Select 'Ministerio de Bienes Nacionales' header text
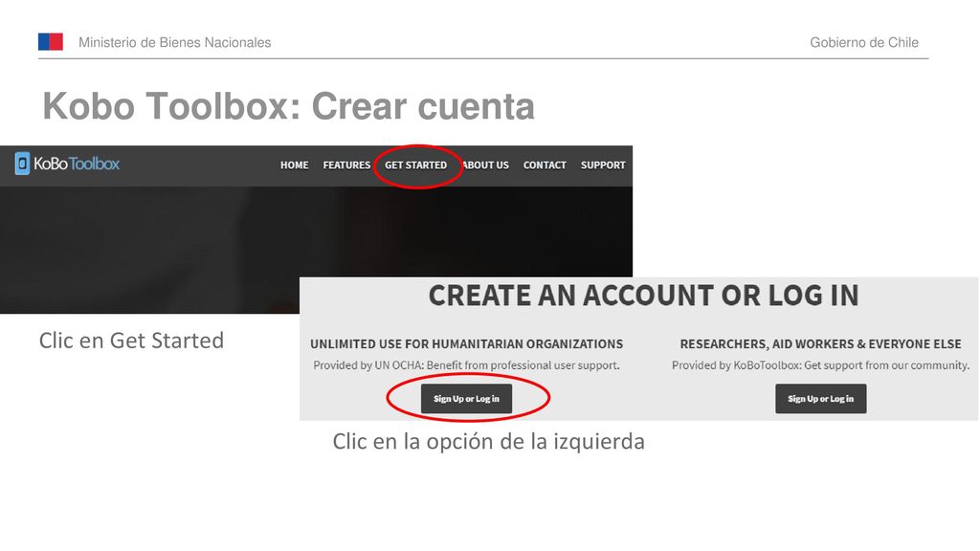The height and width of the screenshot is (551, 980). [x=175, y=42]
